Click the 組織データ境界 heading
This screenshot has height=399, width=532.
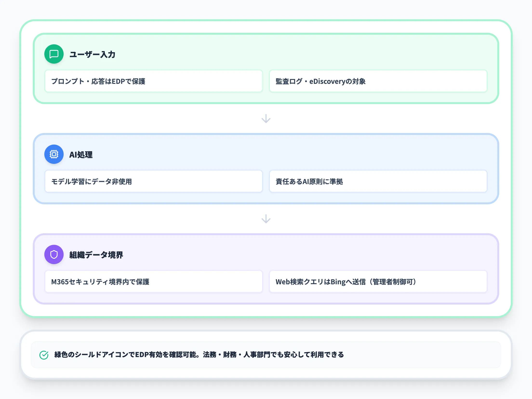[96, 255]
